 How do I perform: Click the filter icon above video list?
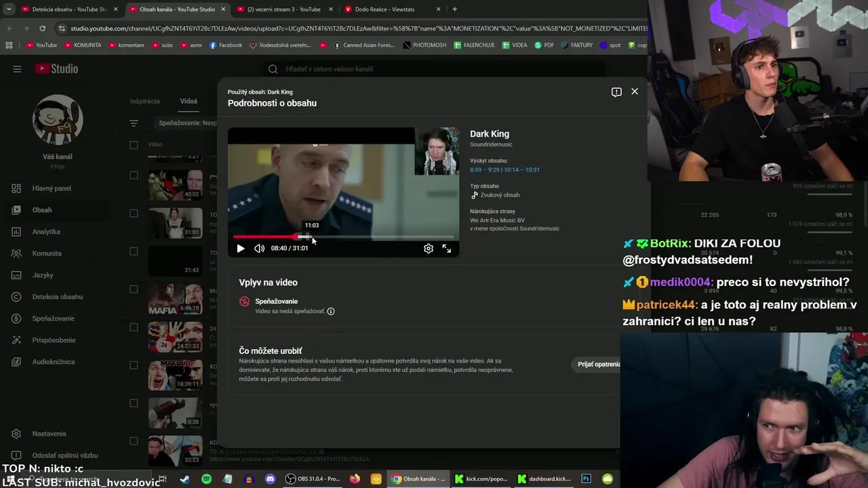coord(134,123)
